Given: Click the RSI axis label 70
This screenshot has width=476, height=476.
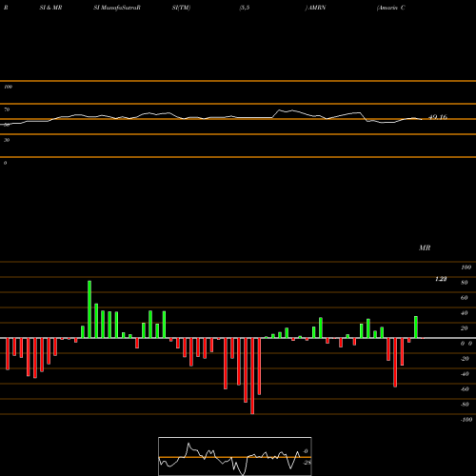Looking at the screenshot, I should [x=7, y=109].
